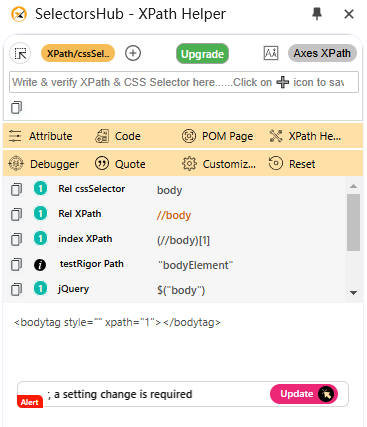The height and width of the screenshot is (427, 367).
Task: Open the Attribute filter option
Action: pyautogui.click(x=40, y=136)
